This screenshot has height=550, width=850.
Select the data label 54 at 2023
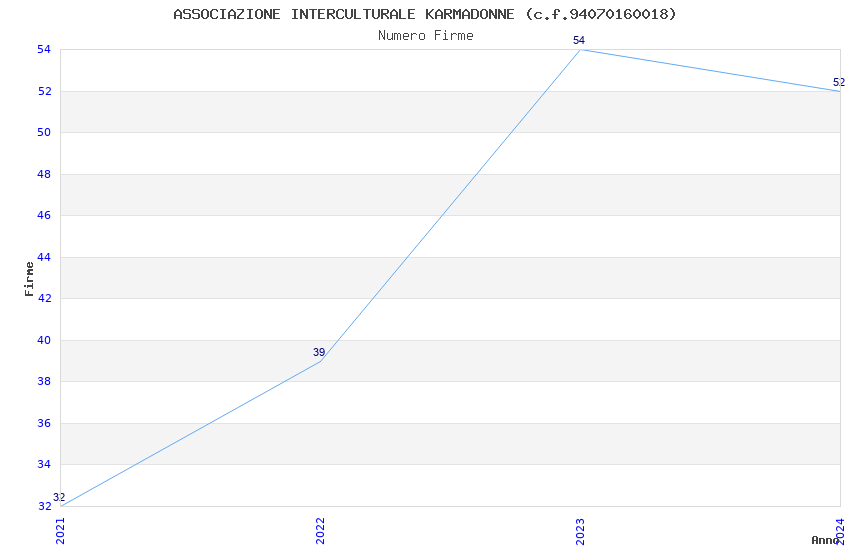click(579, 41)
